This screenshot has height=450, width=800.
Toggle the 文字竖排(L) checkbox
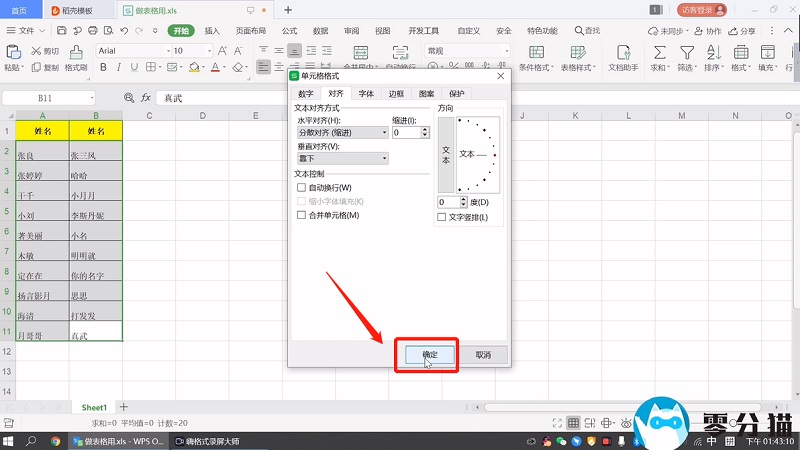pos(442,217)
